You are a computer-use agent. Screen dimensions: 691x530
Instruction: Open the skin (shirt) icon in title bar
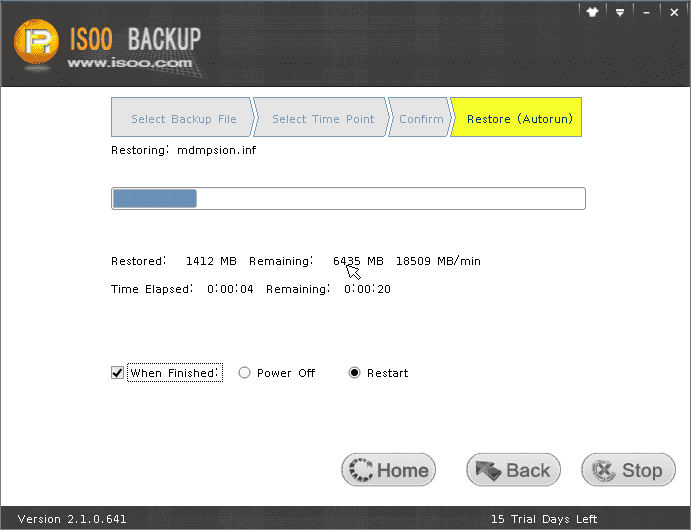(x=592, y=12)
